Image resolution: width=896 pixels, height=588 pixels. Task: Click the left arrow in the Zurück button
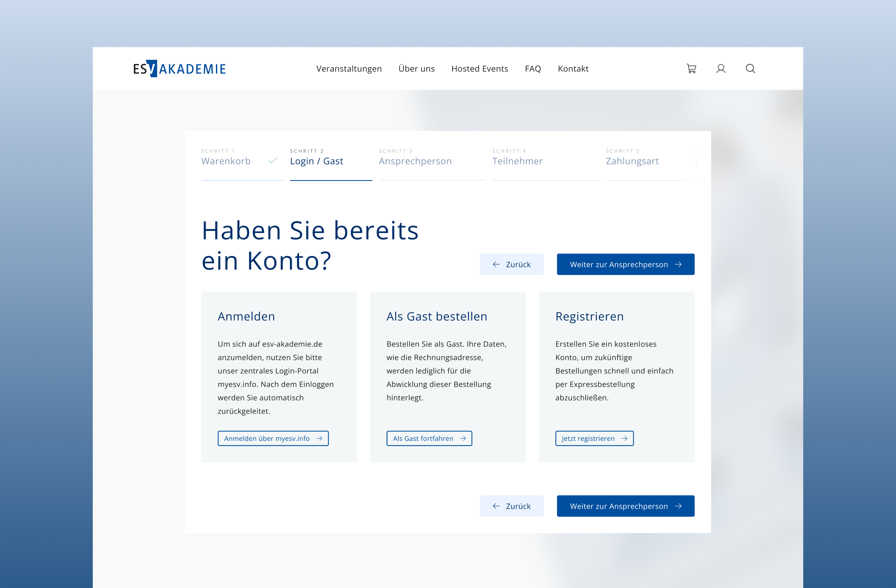[x=496, y=264]
